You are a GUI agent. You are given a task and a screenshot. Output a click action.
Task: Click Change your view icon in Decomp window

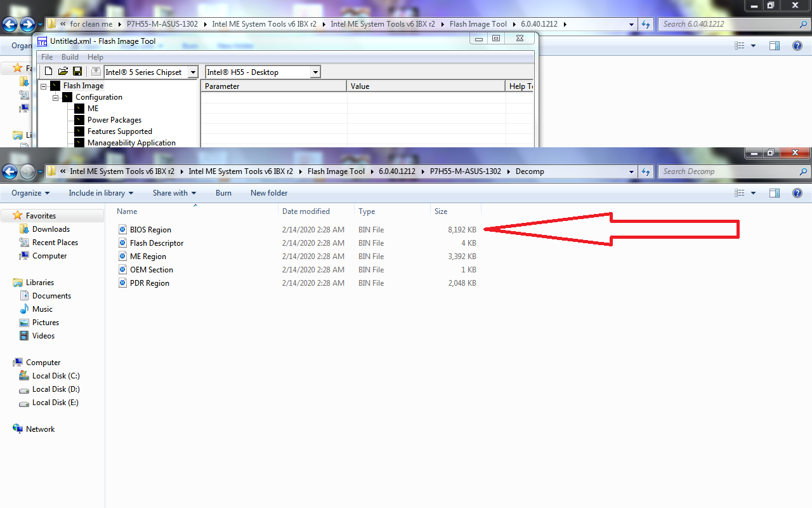click(740, 193)
